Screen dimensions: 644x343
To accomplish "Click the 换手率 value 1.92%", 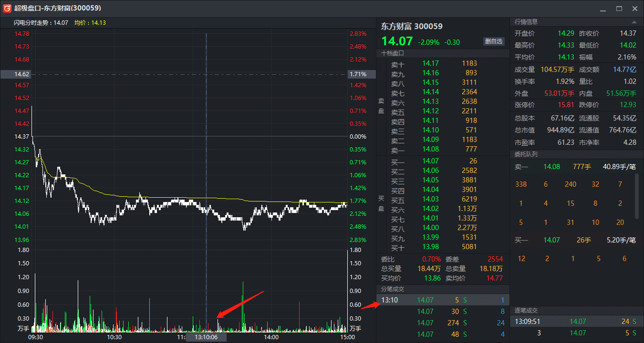I will [x=565, y=82].
